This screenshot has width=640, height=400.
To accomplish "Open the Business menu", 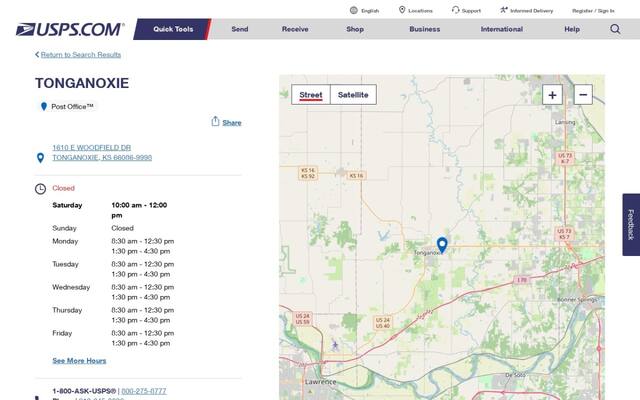I will coord(424,29).
